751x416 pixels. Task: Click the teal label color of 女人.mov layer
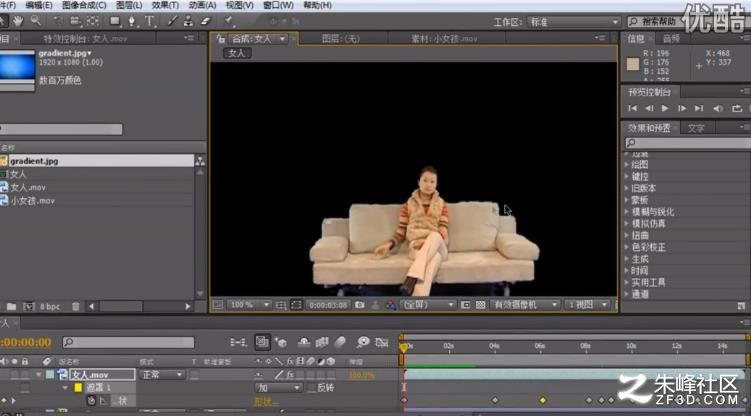(50, 374)
